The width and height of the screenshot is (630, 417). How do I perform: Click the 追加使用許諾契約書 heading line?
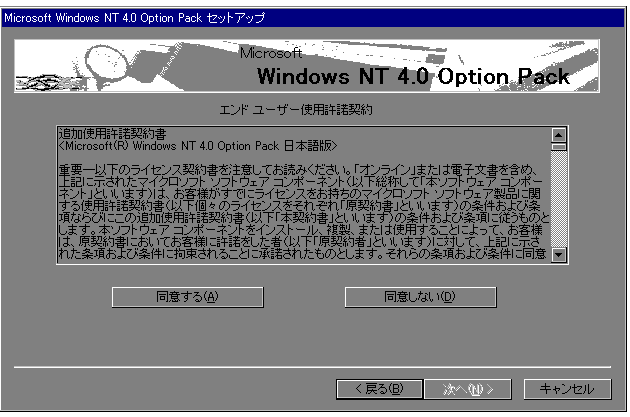(x=112, y=133)
